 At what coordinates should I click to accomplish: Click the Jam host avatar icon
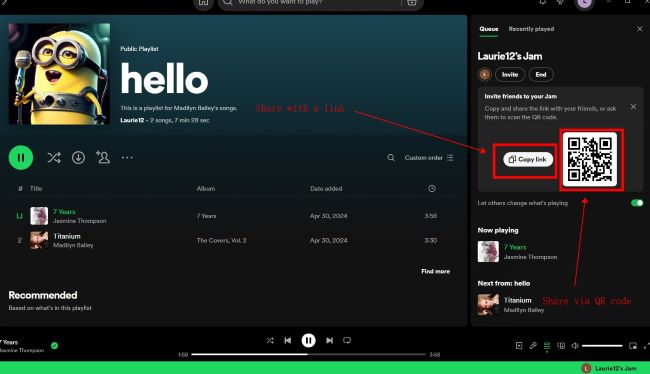[485, 75]
